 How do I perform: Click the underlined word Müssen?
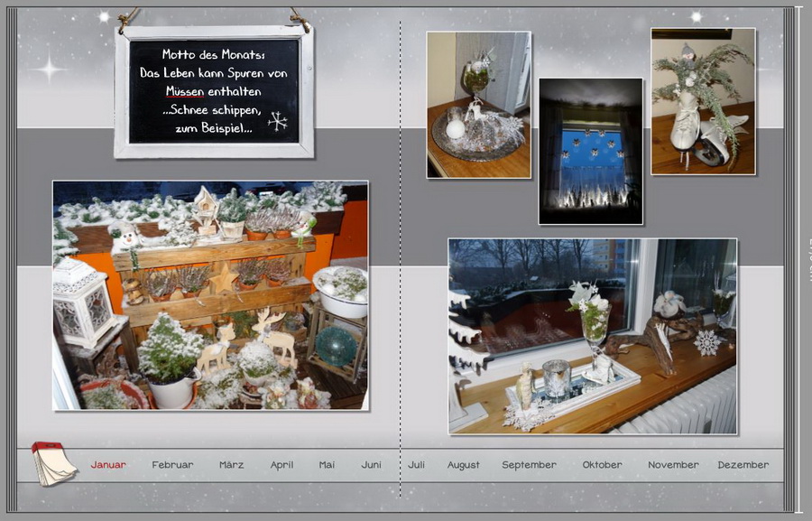tap(185, 92)
